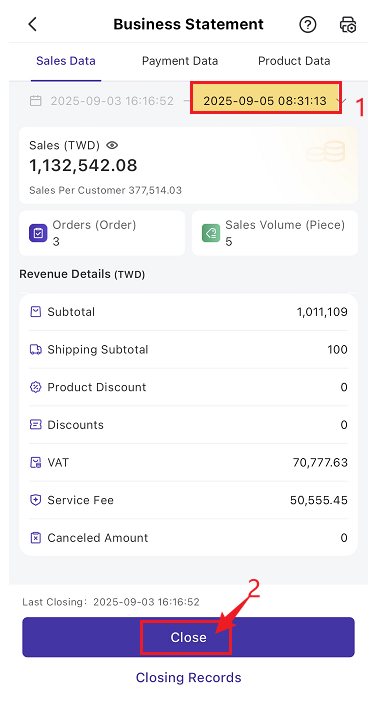Tap the Orders checklist icon
This screenshot has height=714, width=381.
[x=38, y=233]
